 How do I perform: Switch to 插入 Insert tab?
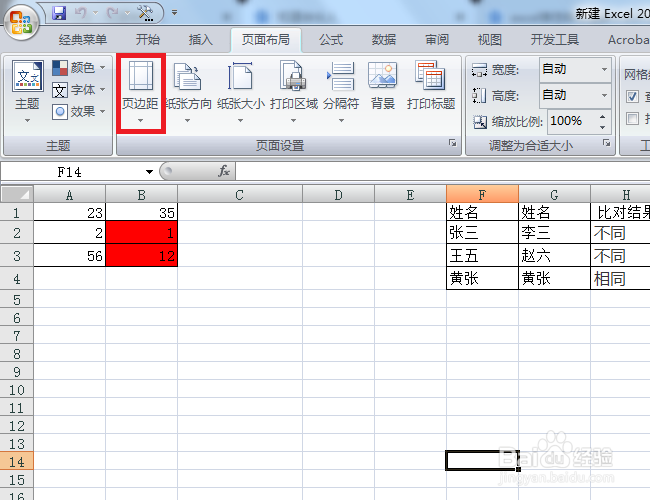tap(201, 40)
